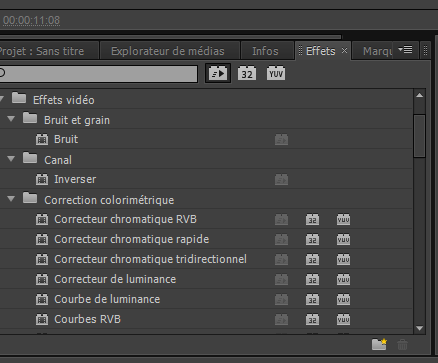Open the Infos tab
The image size is (438, 363).
coord(265,51)
